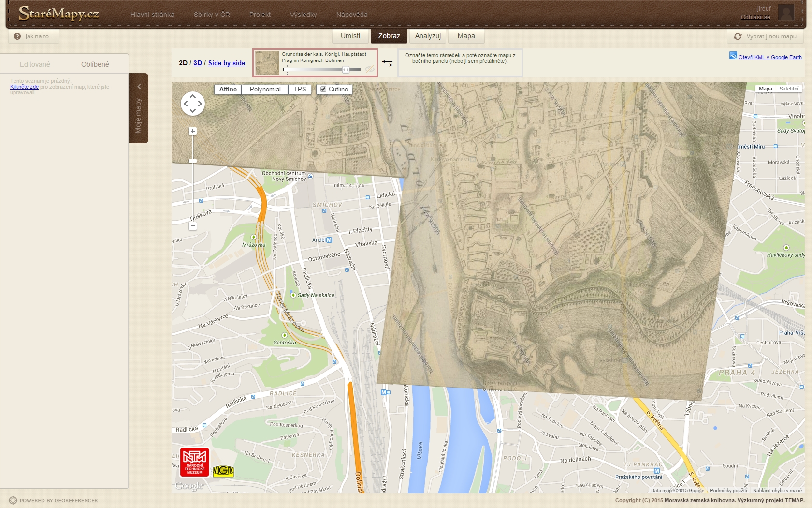This screenshot has height=508, width=812.
Task: Toggle the old map visibility eye icon
Action: 370,70
